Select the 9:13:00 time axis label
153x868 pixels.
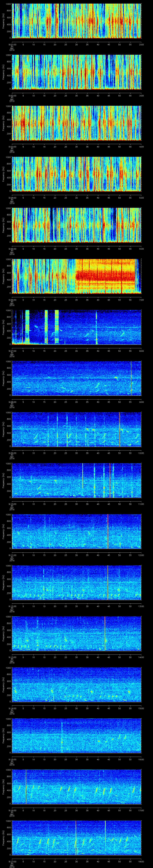click(12, 657)
